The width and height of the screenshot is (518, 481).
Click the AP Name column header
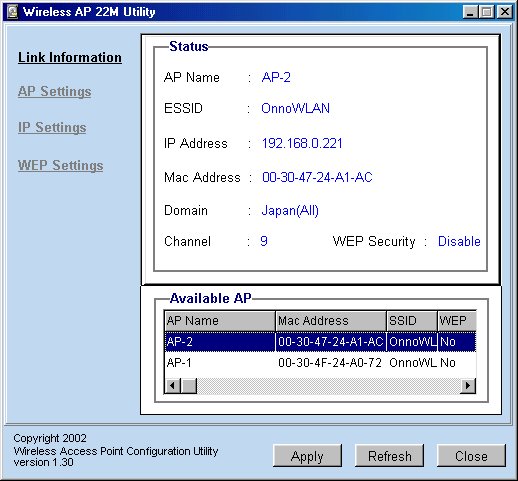click(220, 321)
